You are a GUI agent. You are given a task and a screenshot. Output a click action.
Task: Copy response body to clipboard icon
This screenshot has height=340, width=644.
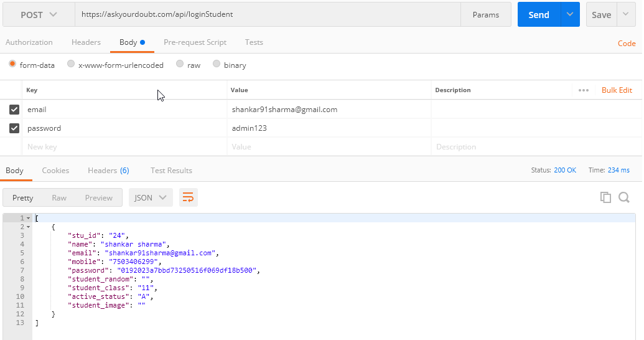point(605,197)
